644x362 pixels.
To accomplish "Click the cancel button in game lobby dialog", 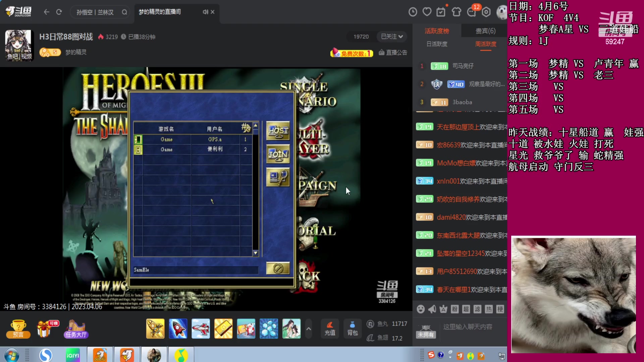I will pos(278,268).
